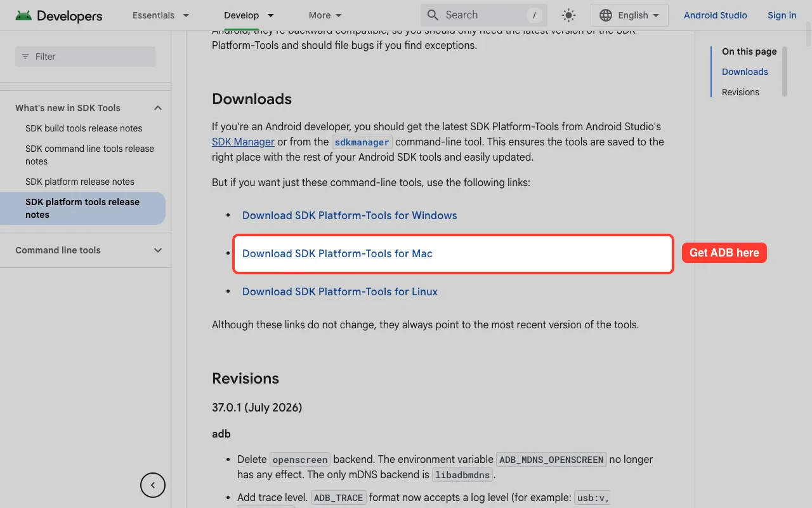Open SDK platform release notes
Viewport: 812px width, 508px height.
click(80, 182)
